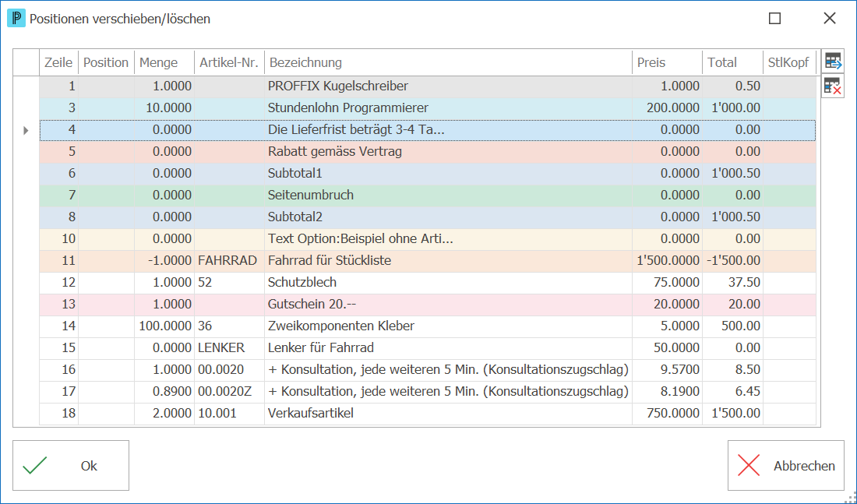Close the Positionen verschieben/löschen dialog
This screenshot has width=857, height=504.
[x=830, y=19]
